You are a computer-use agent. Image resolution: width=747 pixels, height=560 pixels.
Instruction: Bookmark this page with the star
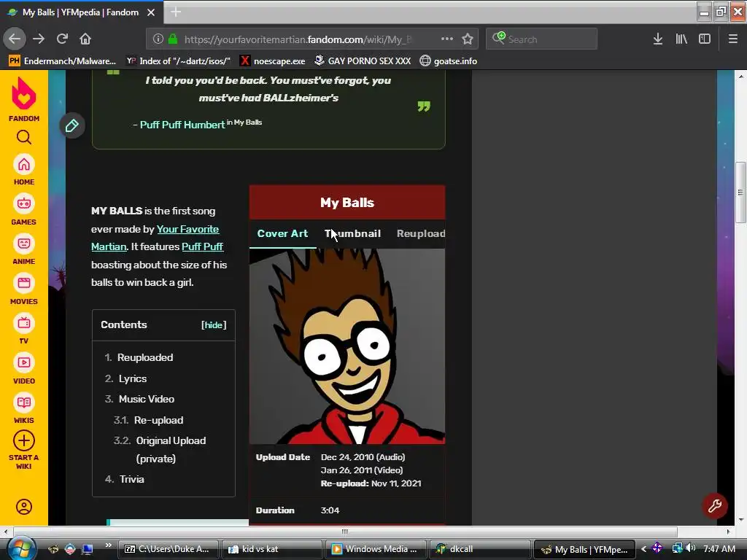tap(468, 39)
